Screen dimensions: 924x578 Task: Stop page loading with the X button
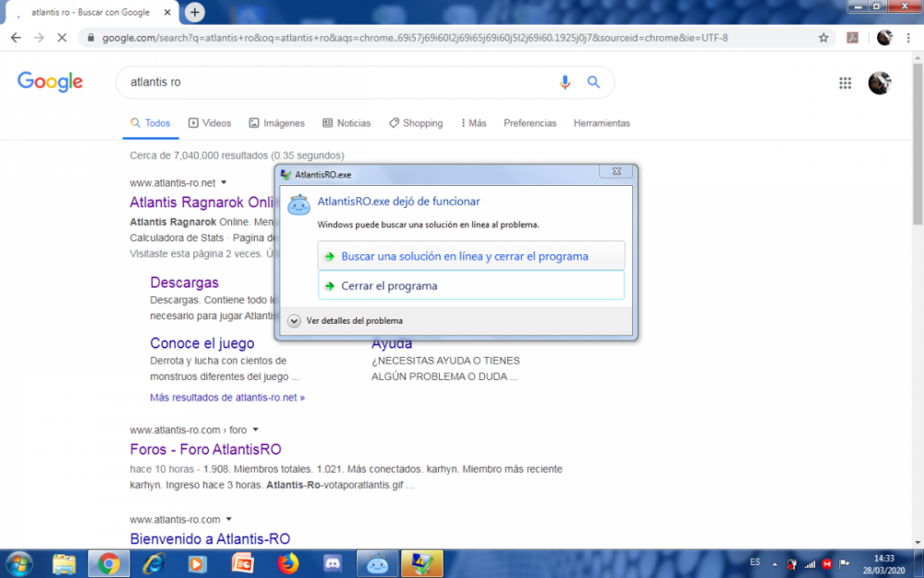point(61,38)
